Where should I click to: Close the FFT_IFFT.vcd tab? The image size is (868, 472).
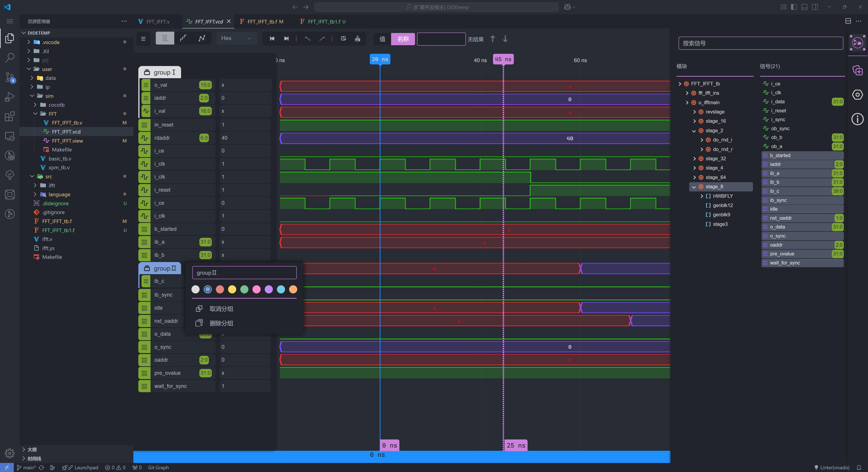[x=229, y=21]
